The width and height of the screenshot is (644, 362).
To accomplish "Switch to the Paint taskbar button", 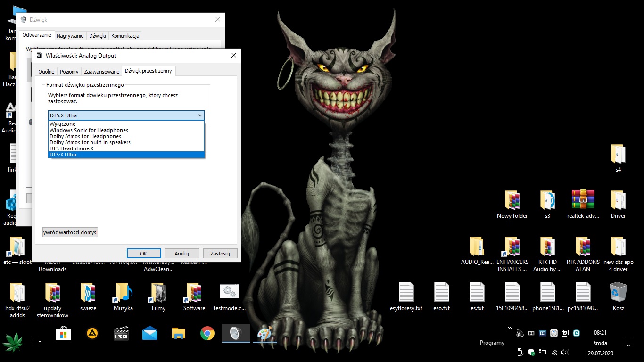I will (x=264, y=334).
